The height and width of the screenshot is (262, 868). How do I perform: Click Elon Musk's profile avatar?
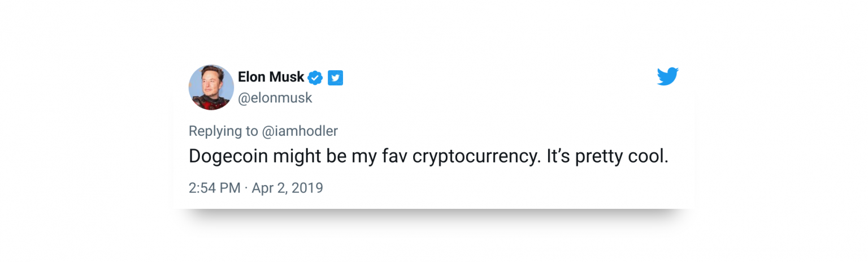pos(211,87)
